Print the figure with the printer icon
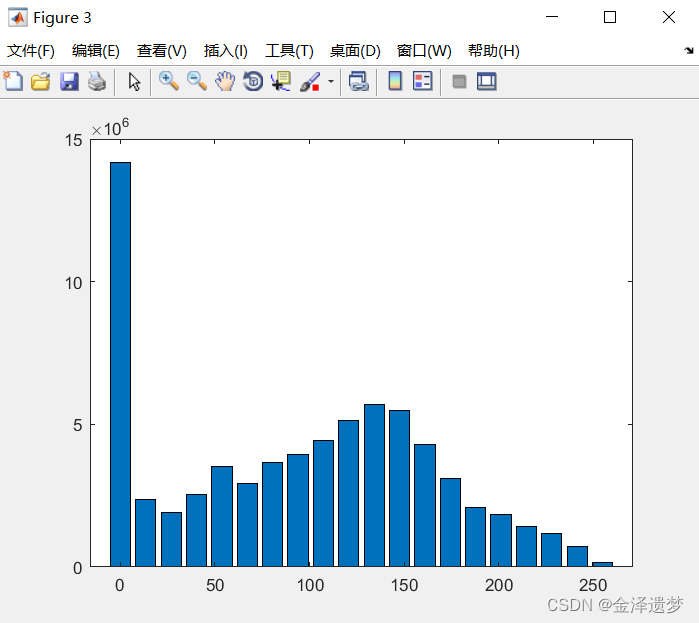The width and height of the screenshot is (699, 623). click(97, 82)
